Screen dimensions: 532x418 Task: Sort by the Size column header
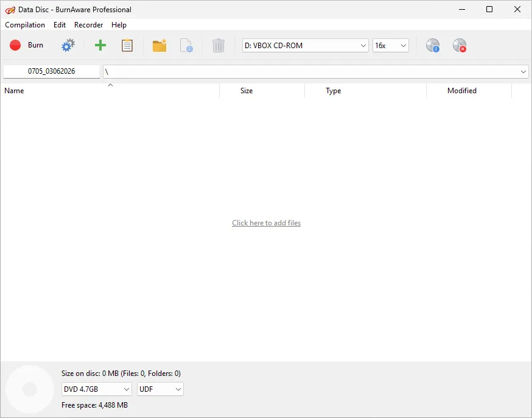[262, 91]
